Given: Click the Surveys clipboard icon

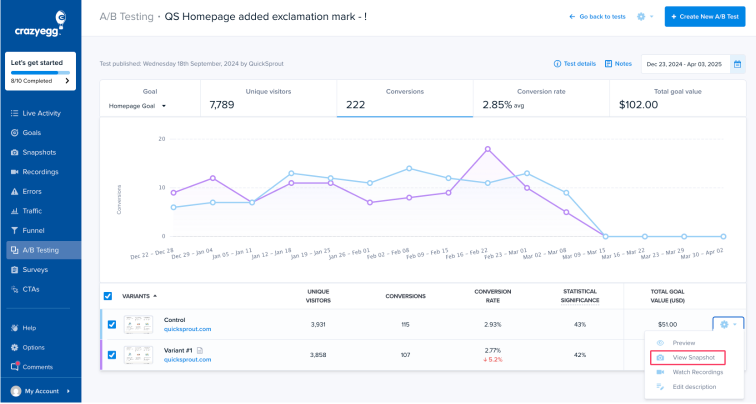Looking at the screenshot, I should [14, 269].
